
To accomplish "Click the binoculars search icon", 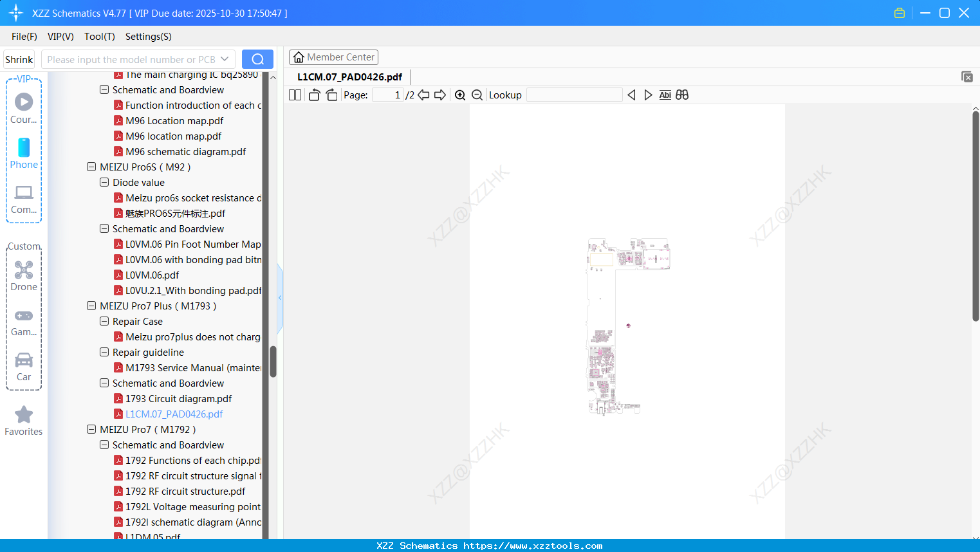I will tap(682, 95).
